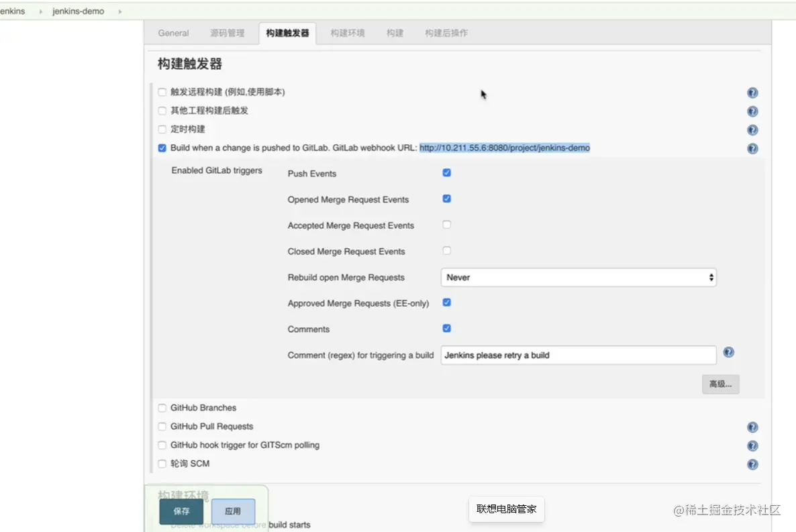The width and height of the screenshot is (796, 532).
Task: Open help for GitHub Pull Requests
Action: (x=752, y=427)
